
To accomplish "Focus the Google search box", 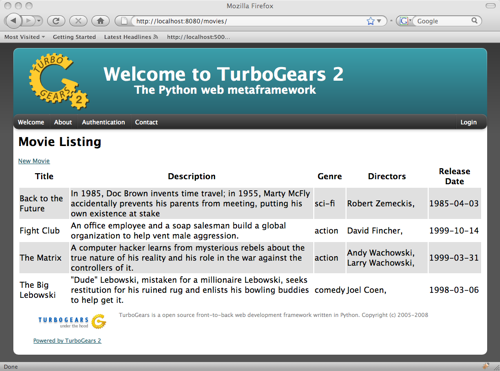I will (x=443, y=21).
